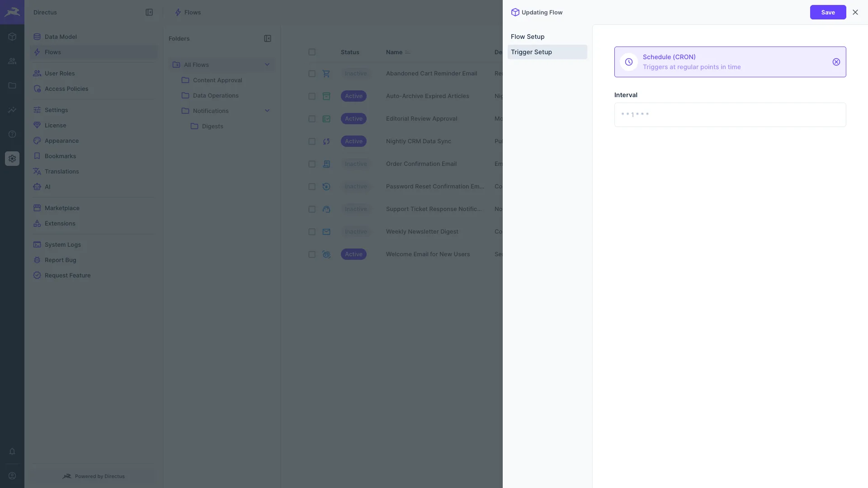Click the Order Confirmation receipt icon
This screenshot has width=868, height=488.
[326, 164]
